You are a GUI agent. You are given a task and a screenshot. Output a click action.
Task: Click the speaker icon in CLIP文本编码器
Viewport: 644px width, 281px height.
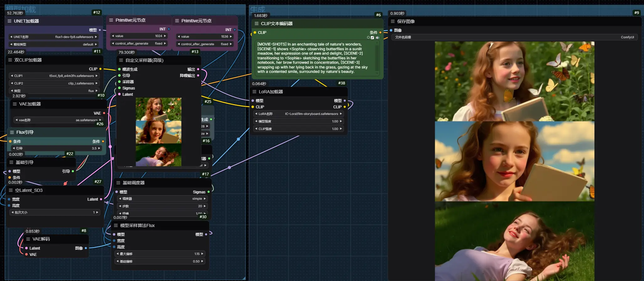coord(377,38)
